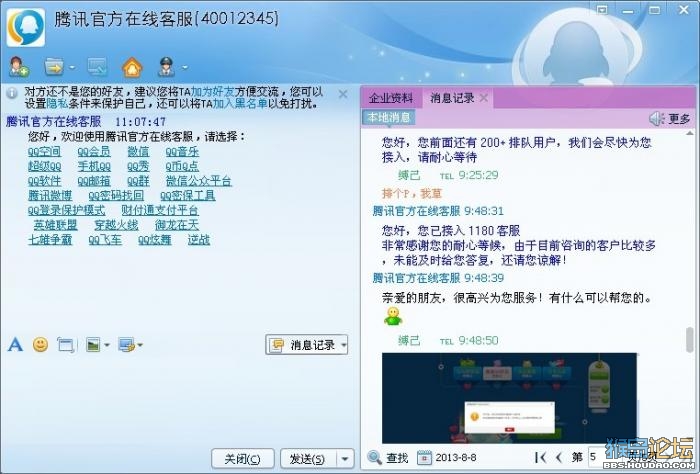Open the QQ空间 service link
The height and width of the screenshot is (474, 700).
pyautogui.click(x=44, y=152)
